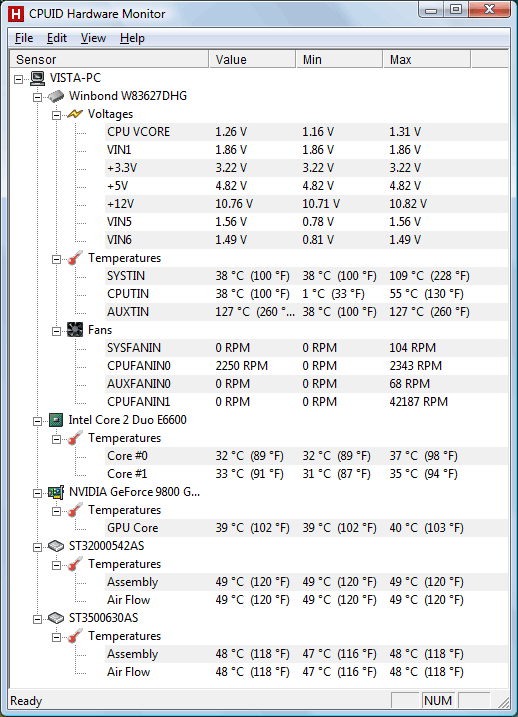Click the Value column header
Screen dimensions: 518x717
[252, 59]
